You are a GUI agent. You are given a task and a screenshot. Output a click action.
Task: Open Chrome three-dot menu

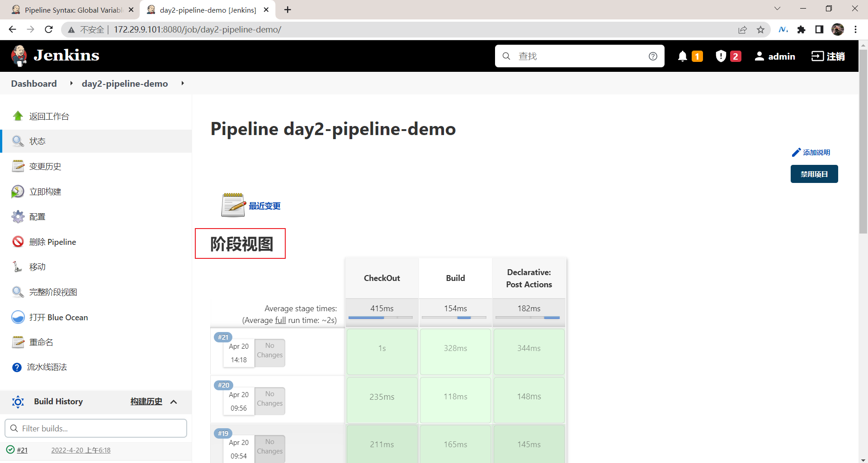pos(855,29)
